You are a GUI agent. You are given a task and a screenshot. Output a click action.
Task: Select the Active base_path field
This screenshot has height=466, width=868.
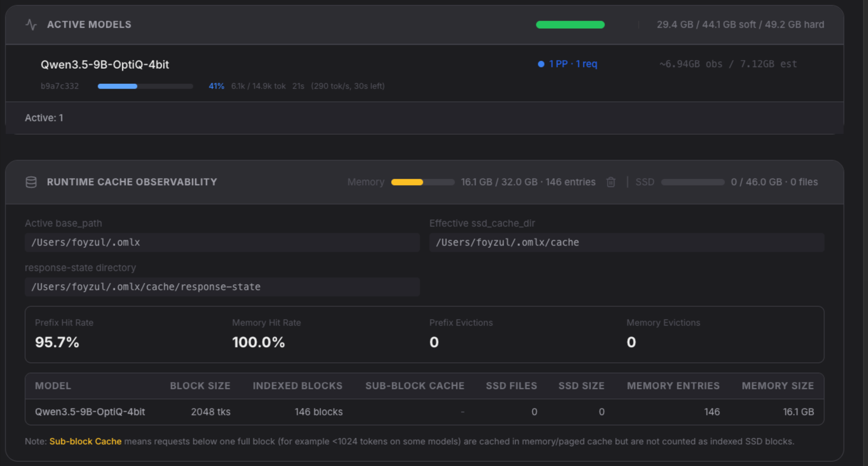[222, 242]
